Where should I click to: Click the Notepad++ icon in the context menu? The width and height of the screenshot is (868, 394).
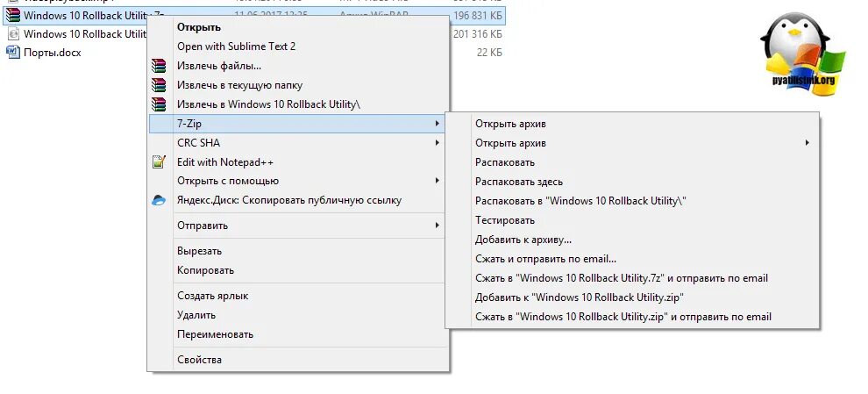[x=159, y=161]
